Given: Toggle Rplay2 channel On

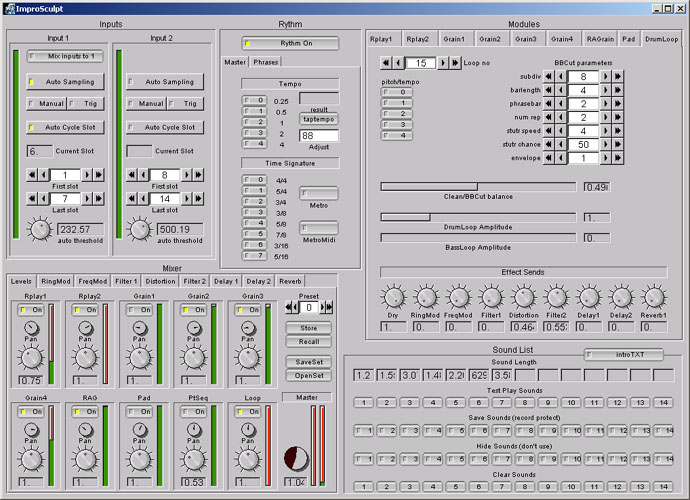Looking at the screenshot, I should [85, 310].
